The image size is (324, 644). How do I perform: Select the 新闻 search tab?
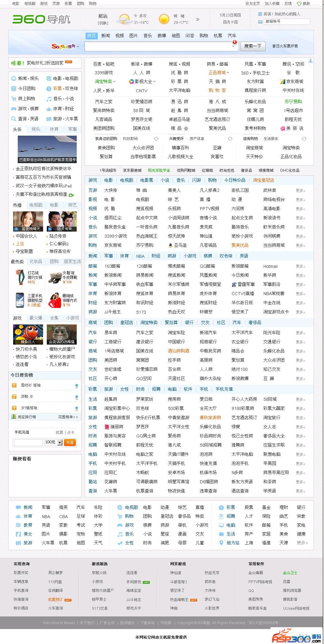(x=105, y=36)
